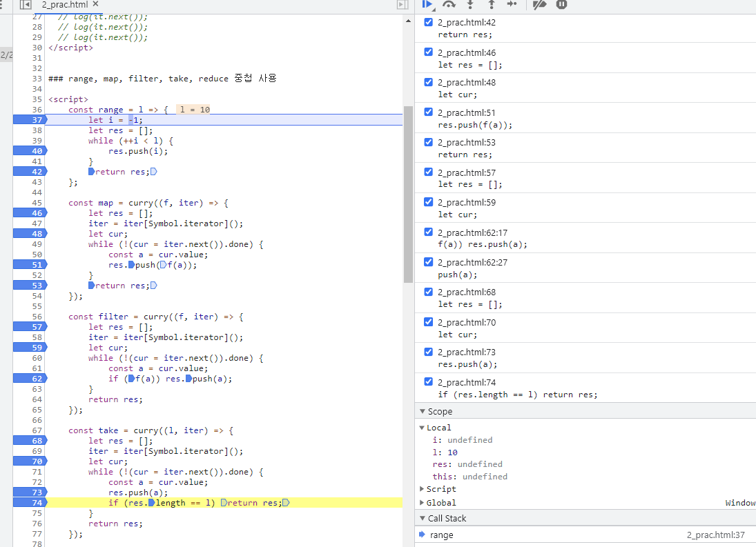Remove the breakpoint on line 40
This screenshot has width=756, height=547.
coord(30,151)
